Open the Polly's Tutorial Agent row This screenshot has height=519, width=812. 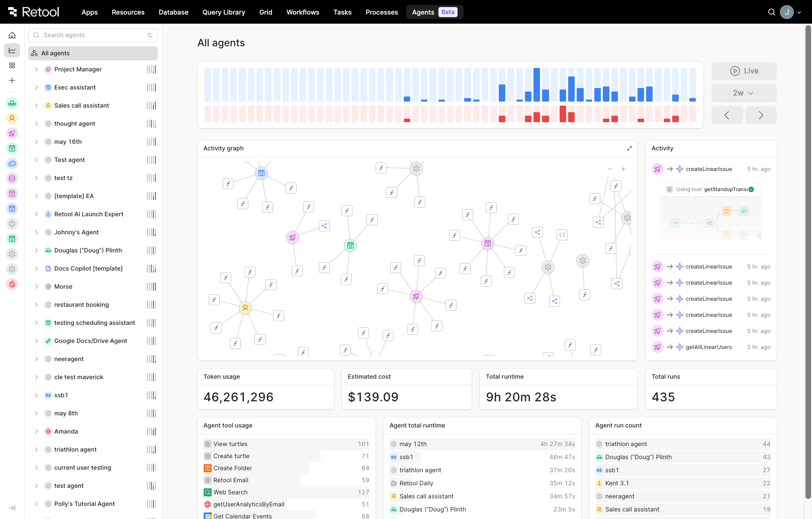(93, 504)
